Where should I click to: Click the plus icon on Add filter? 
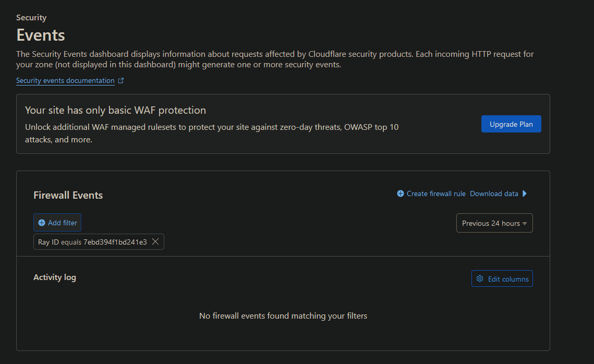41,222
